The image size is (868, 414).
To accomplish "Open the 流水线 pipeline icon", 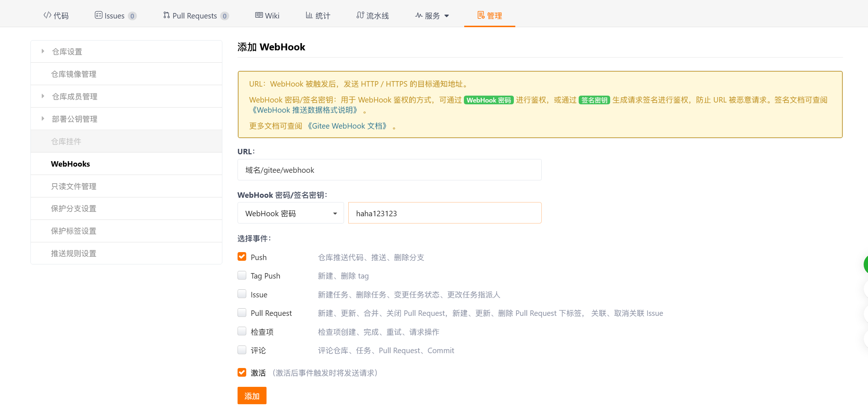I will tap(360, 15).
